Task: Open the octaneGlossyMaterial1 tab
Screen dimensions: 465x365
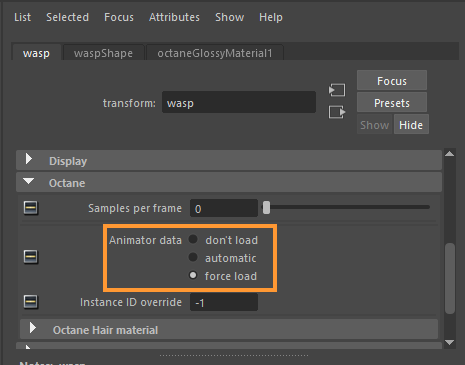Action: pos(215,53)
